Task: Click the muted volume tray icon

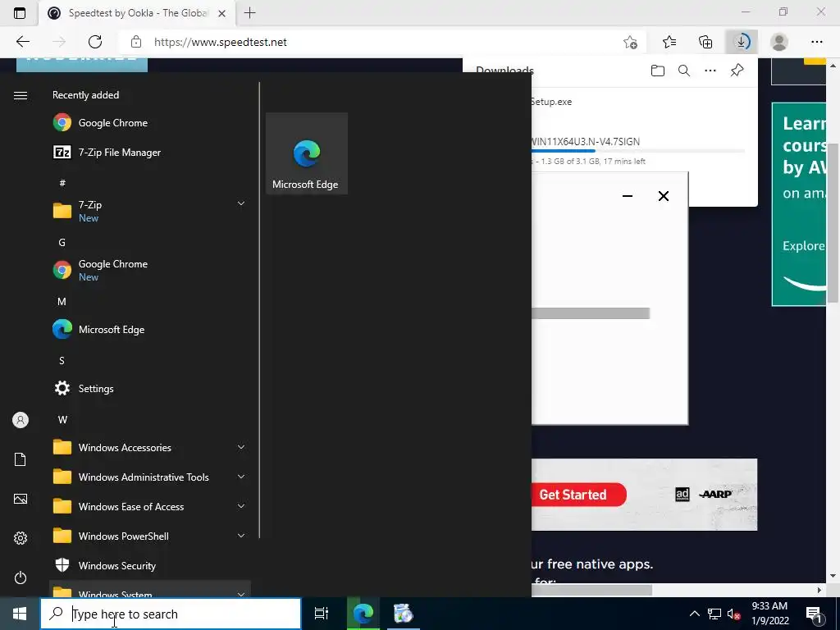Action: coord(734,614)
